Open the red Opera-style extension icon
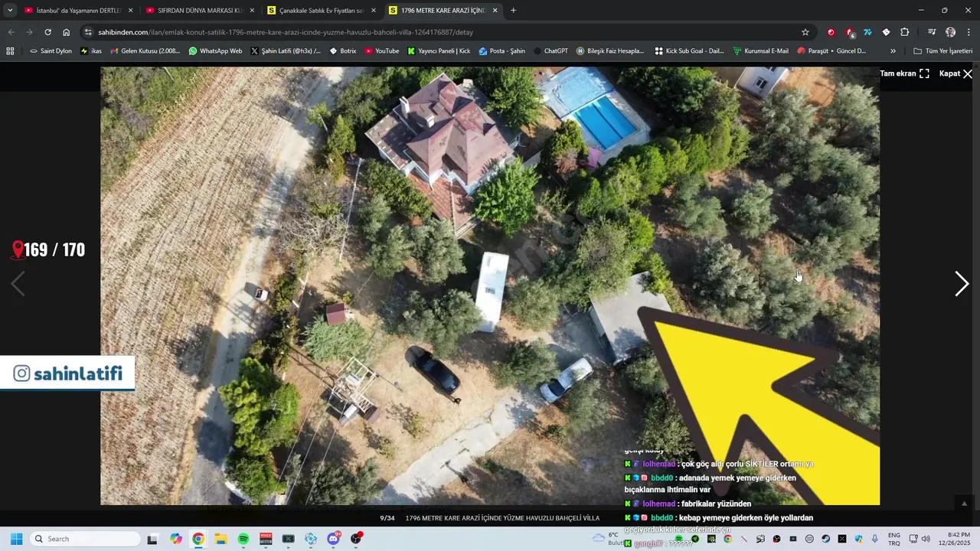 coord(831,32)
